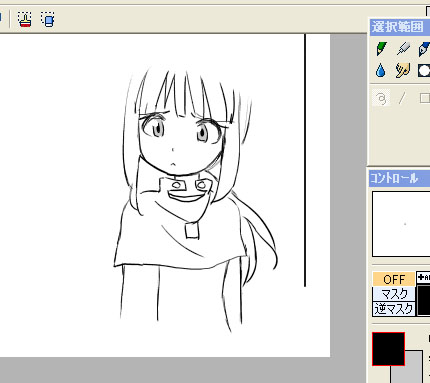
Task: Select the blue fountain pen tool
Action: point(424,49)
